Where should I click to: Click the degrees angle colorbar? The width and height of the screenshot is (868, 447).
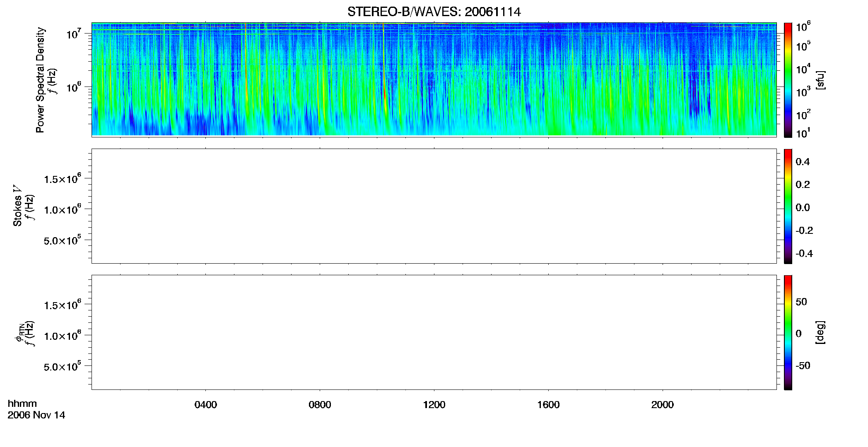(788, 332)
